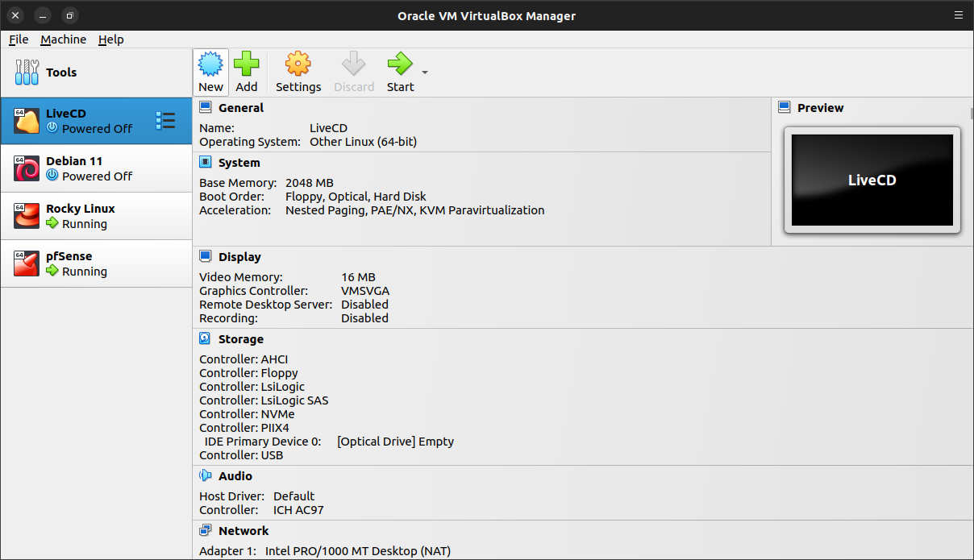Click the Preview panel title

[x=820, y=107]
